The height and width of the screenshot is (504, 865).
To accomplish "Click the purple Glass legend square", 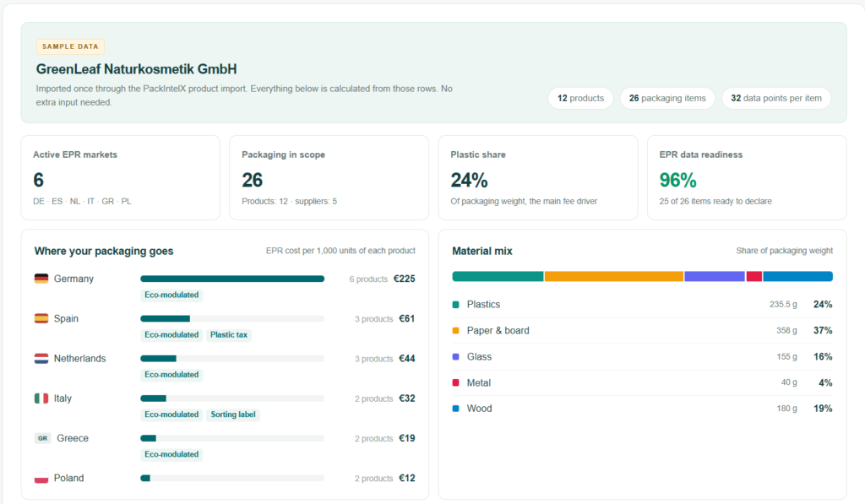I will point(455,357).
